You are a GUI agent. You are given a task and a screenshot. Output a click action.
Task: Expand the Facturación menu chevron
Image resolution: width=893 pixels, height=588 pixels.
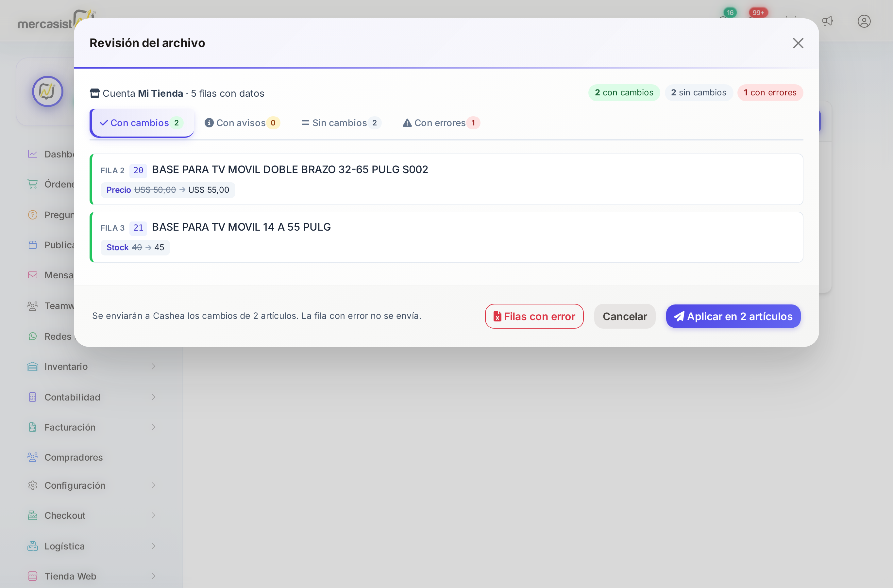click(x=153, y=427)
